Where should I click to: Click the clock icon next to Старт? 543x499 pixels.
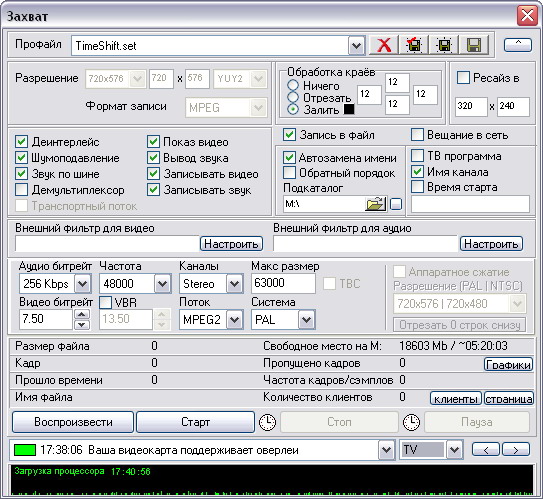[x=267, y=422]
